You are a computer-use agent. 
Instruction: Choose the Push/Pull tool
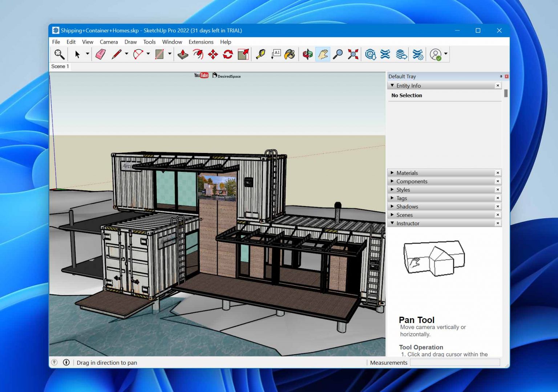(x=183, y=54)
